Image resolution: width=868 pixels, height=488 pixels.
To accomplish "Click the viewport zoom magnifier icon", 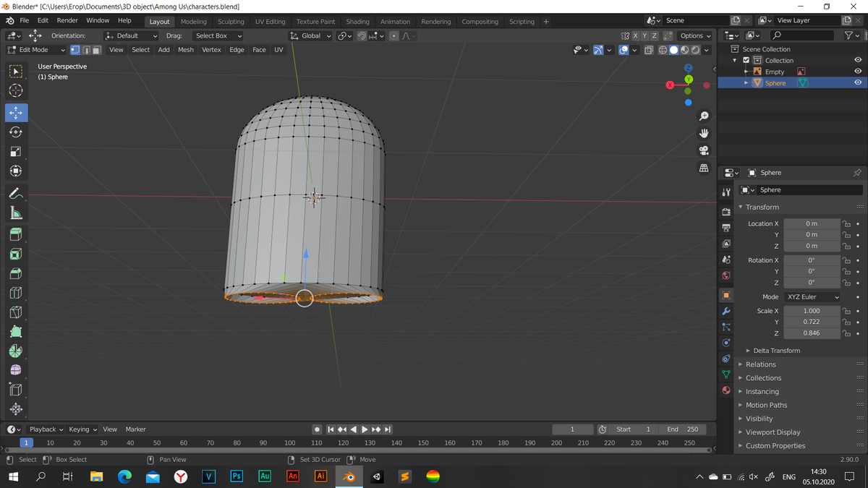I will pyautogui.click(x=704, y=116).
